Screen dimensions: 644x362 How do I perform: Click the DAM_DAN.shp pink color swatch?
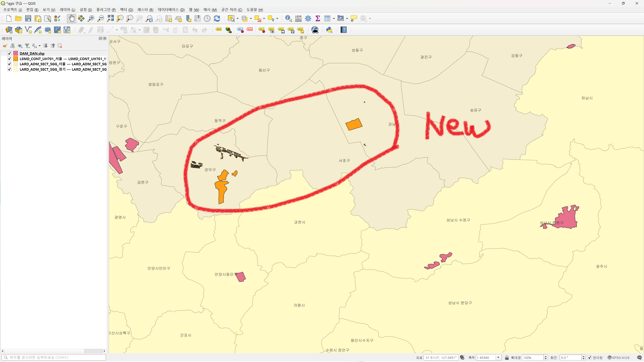pos(15,53)
